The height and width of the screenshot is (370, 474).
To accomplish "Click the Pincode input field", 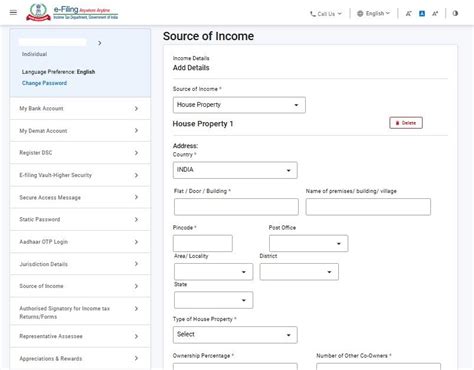I will point(203,243).
